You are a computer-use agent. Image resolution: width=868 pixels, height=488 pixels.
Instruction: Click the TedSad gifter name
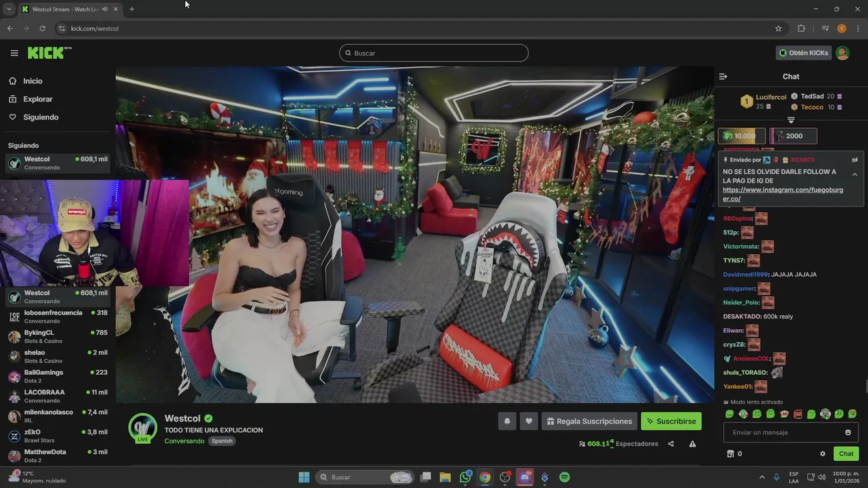point(812,96)
